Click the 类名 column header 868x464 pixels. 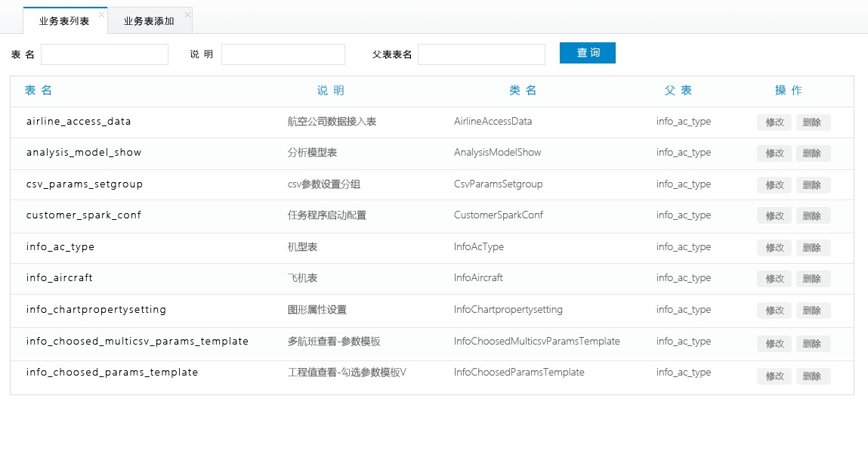coord(523,91)
